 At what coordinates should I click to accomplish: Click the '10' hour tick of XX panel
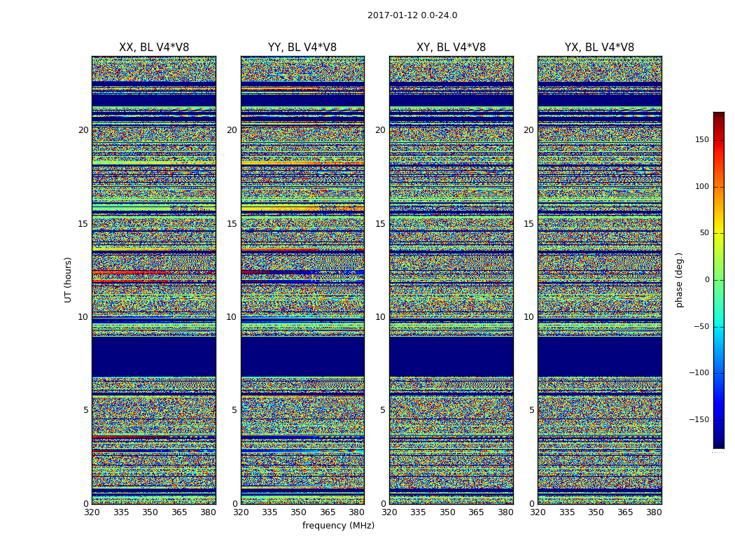(83, 317)
